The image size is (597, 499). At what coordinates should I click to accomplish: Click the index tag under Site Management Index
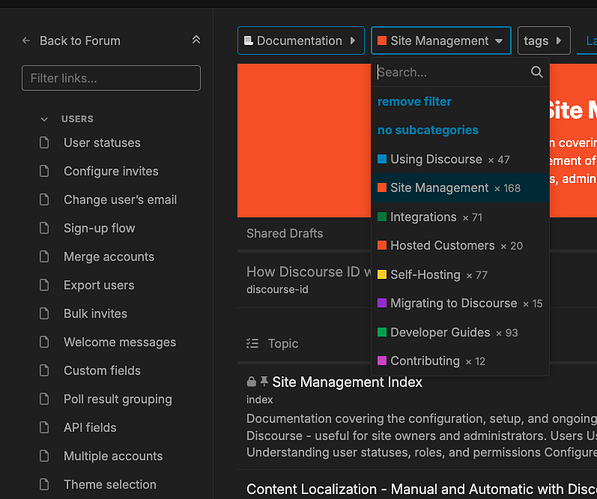pyautogui.click(x=259, y=400)
